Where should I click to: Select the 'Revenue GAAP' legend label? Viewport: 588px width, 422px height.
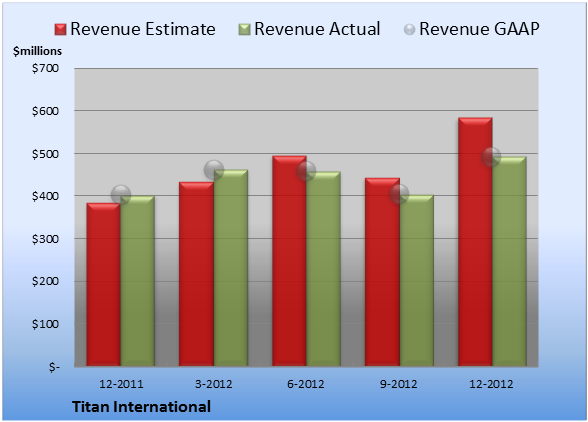479,29
